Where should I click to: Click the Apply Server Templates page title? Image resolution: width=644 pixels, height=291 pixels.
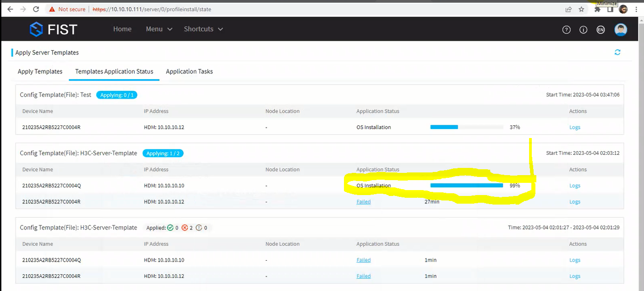point(47,52)
